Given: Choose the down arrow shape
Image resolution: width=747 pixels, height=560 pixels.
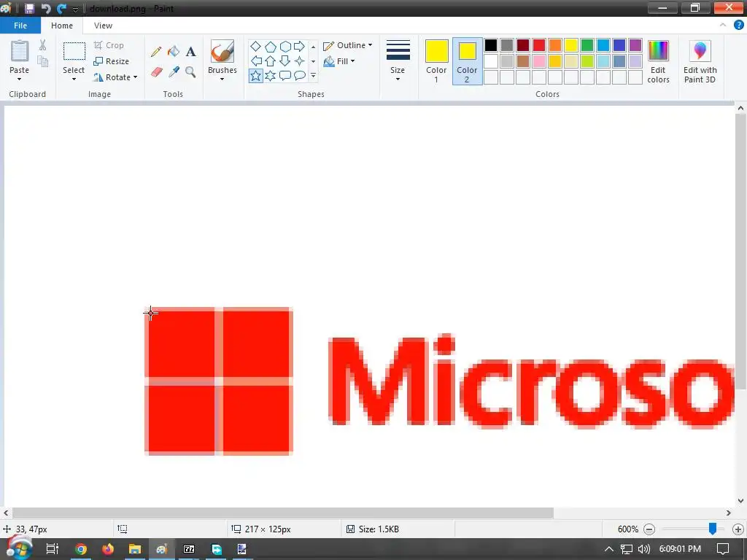Looking at the screenshot, I should click(x=285, y=61).
